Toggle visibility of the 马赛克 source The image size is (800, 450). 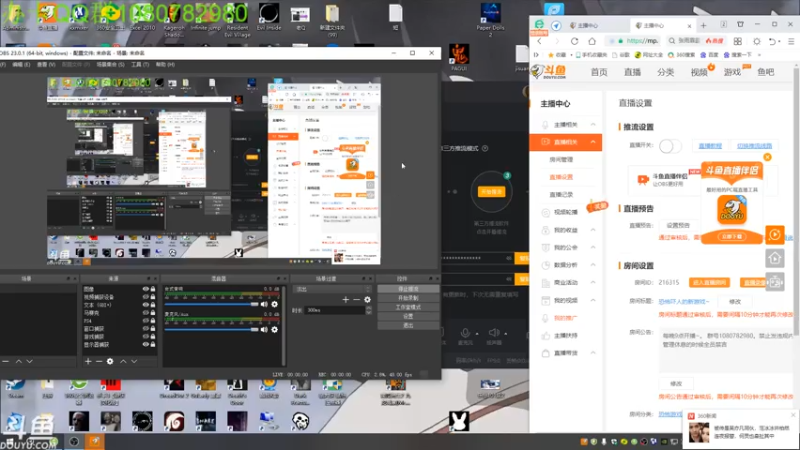point(145,313)
